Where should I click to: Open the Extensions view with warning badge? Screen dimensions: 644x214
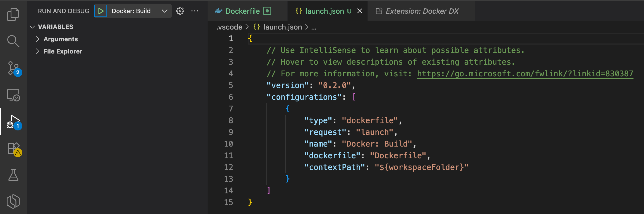14,149
